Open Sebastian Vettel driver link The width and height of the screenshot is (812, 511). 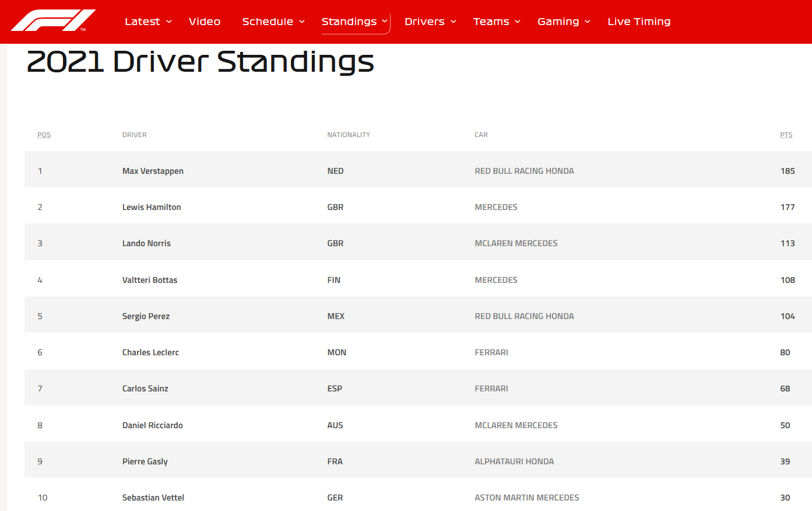click(153, 498)
